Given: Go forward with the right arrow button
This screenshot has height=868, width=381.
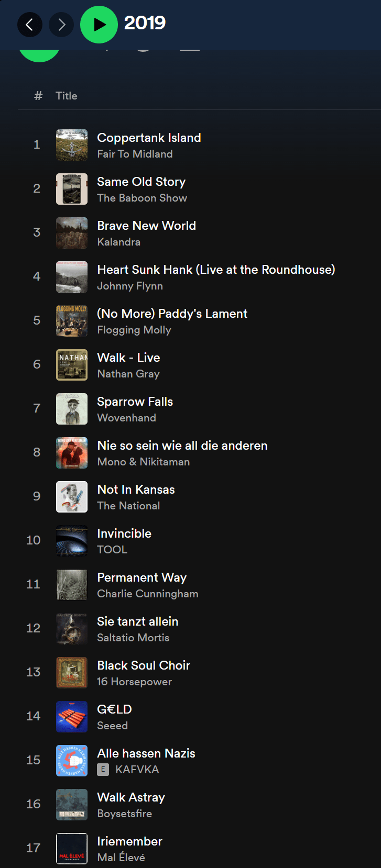Looking at the screenshot, I should [61, 24].
